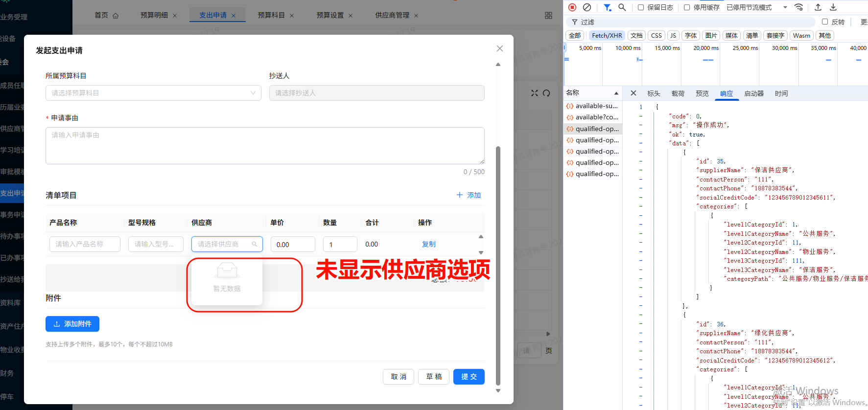
Task: Clear the network log
Action: (x=586, y=7)
